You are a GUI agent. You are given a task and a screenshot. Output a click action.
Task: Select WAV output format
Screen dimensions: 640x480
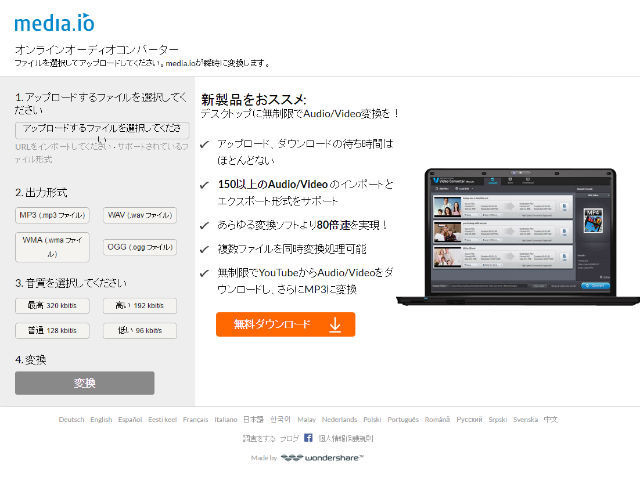[x=140, y=215]
